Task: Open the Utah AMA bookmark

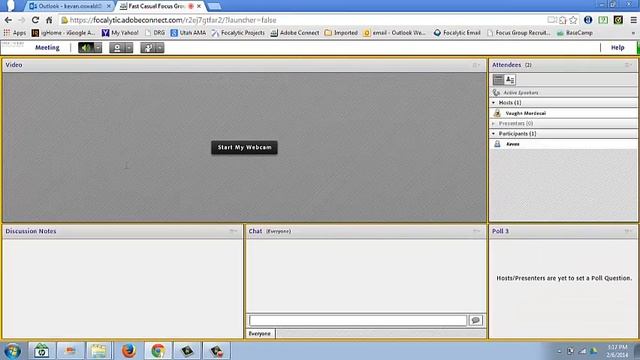Action: click(x=188, y=33)
